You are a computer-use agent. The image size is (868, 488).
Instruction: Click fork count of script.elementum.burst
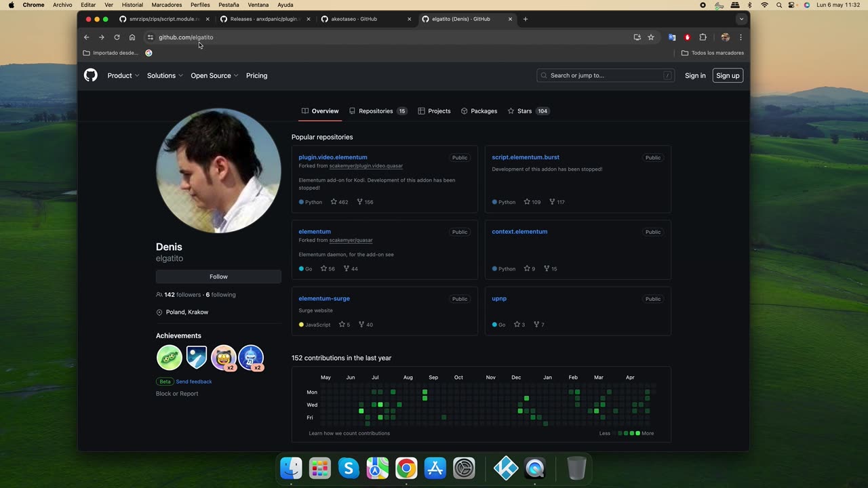pyautogui.click(x=557, y=202)
